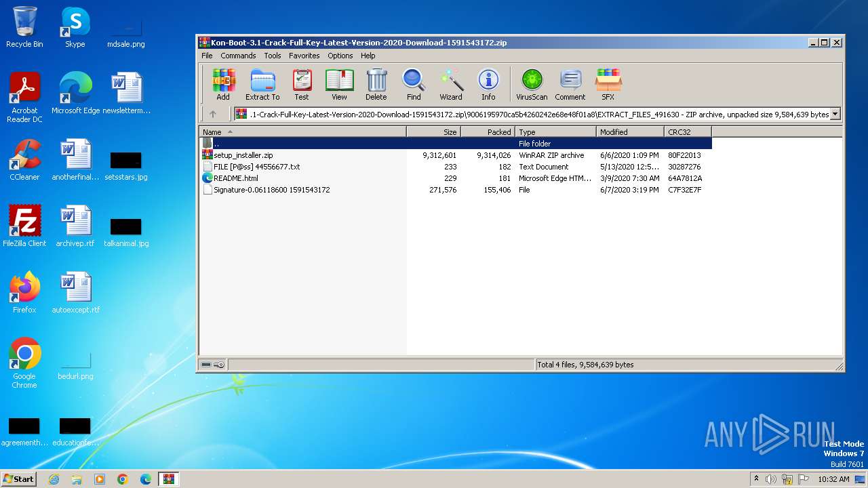Open Microsoft Edge desktop shortcut
This screenshot has width=868, height=488.
75,94
